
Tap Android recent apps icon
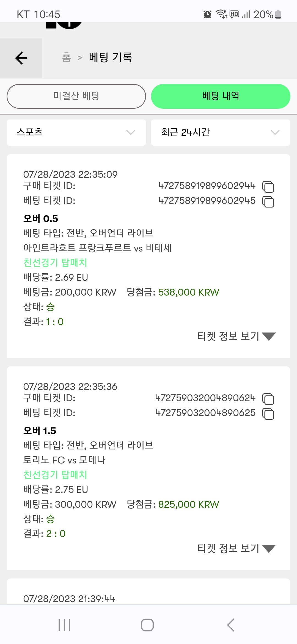tap(64, 625)
